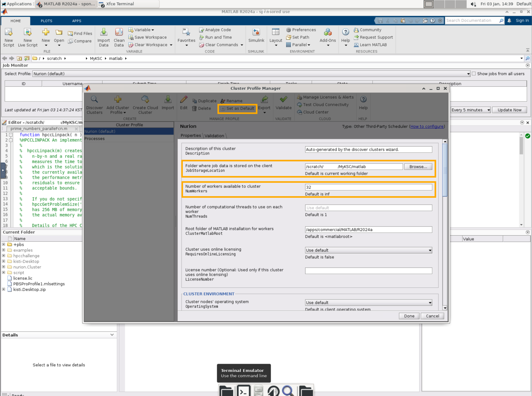The width and height of the screenshot is (532, 396).
Task: Switch to PLOTS tab
Action: [46, 21]
